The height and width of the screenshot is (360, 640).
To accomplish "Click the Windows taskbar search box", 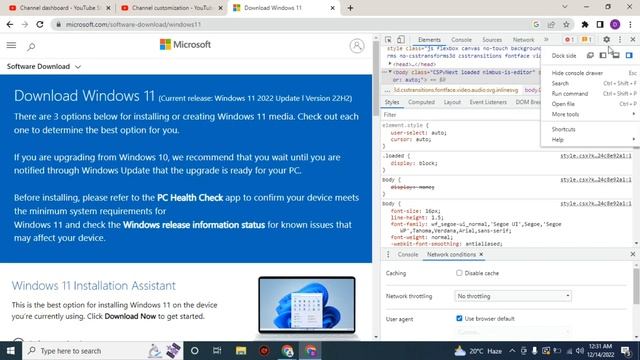I will click(x=103, y=351).
